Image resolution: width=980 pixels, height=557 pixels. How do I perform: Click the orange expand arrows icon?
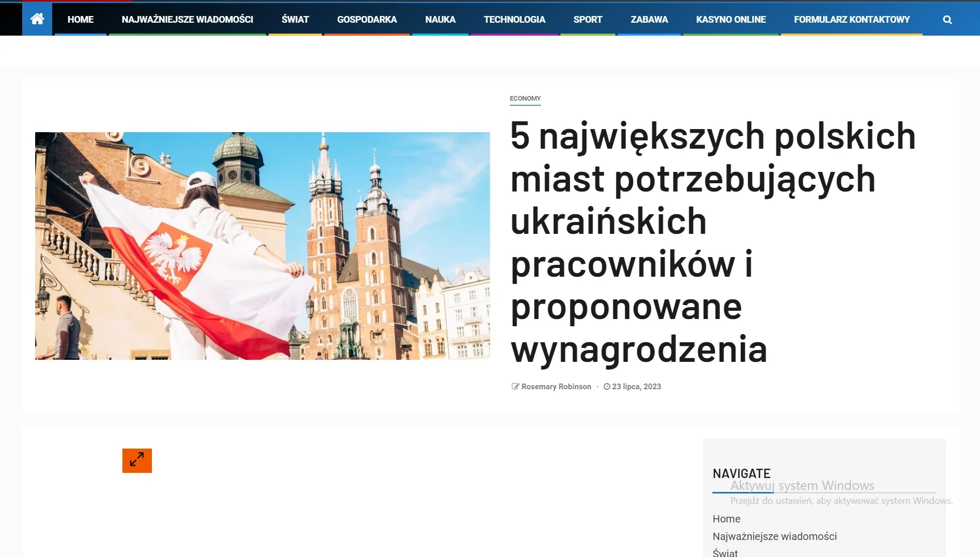(137, 460)
